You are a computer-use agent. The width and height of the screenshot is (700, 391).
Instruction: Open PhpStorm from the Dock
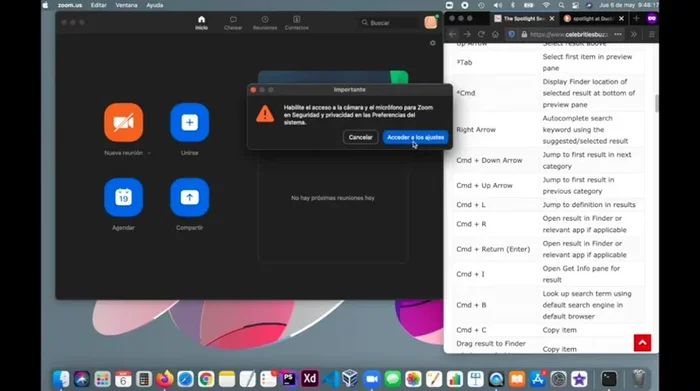(x=289, y=379)
